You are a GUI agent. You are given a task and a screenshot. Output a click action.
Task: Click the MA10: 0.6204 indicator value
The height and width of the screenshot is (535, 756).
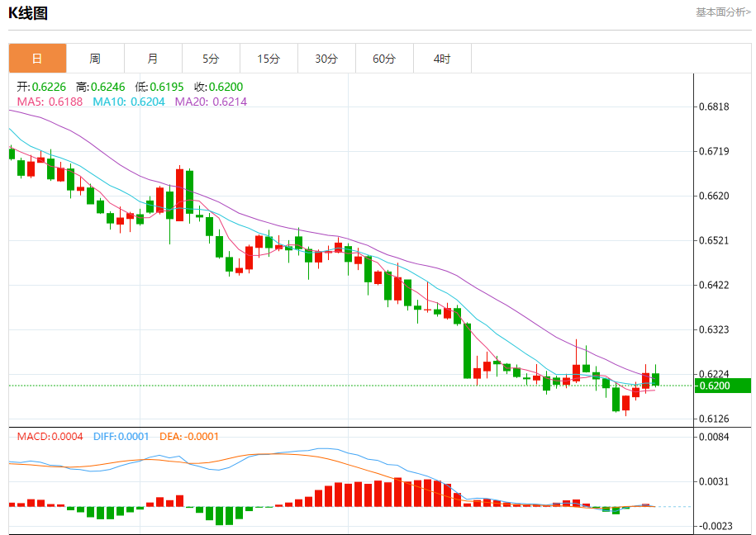[129, 102]
